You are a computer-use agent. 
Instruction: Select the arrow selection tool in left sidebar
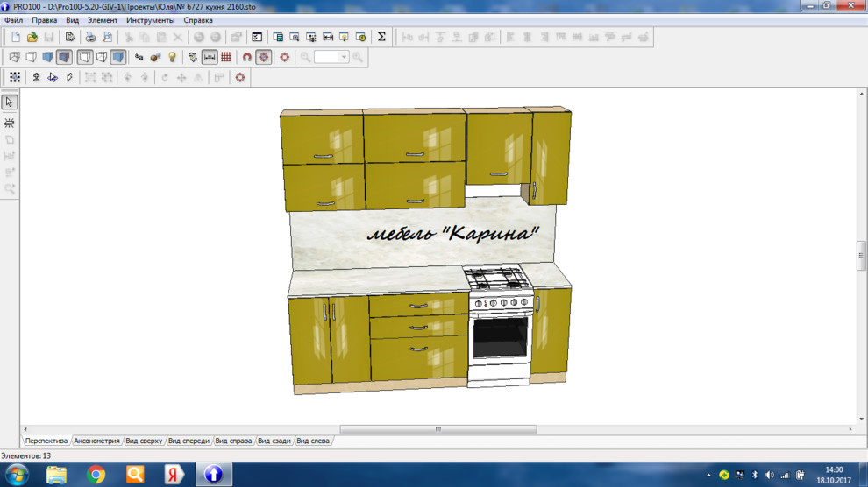click(10, 102)
